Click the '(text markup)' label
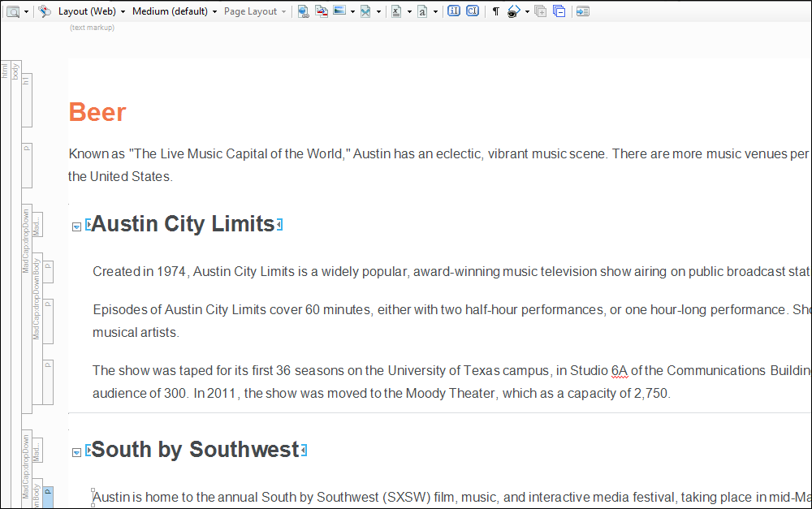 pos(93,28)
